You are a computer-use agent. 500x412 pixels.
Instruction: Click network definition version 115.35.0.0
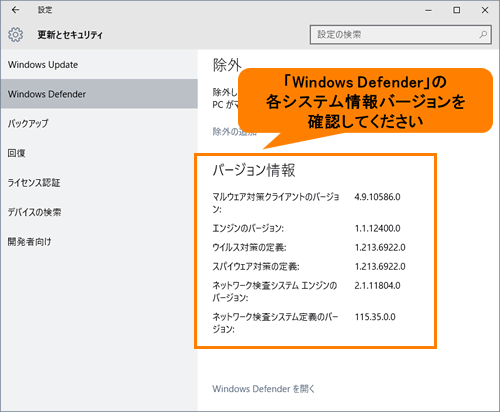(x=375, y=317)
